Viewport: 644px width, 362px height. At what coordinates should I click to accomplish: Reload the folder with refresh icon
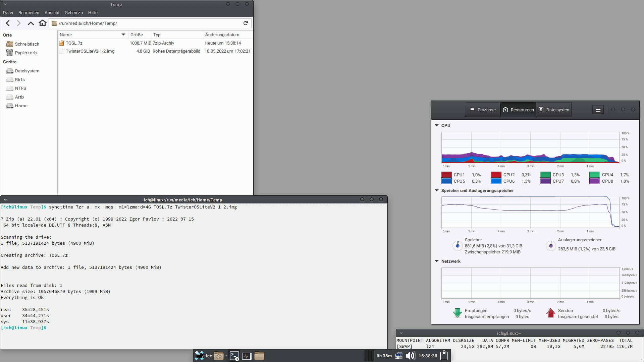pos(246,23)
